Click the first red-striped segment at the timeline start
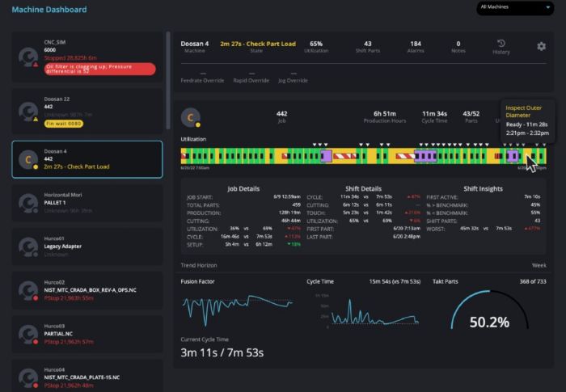This screenshot has width=566, height=392. pos(184,156)
